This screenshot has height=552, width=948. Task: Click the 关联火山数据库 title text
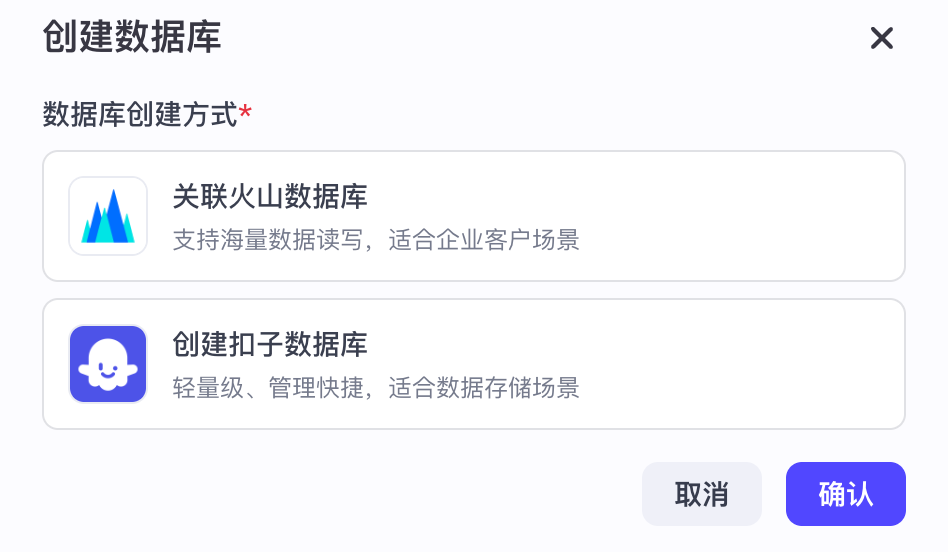point(270,197)
